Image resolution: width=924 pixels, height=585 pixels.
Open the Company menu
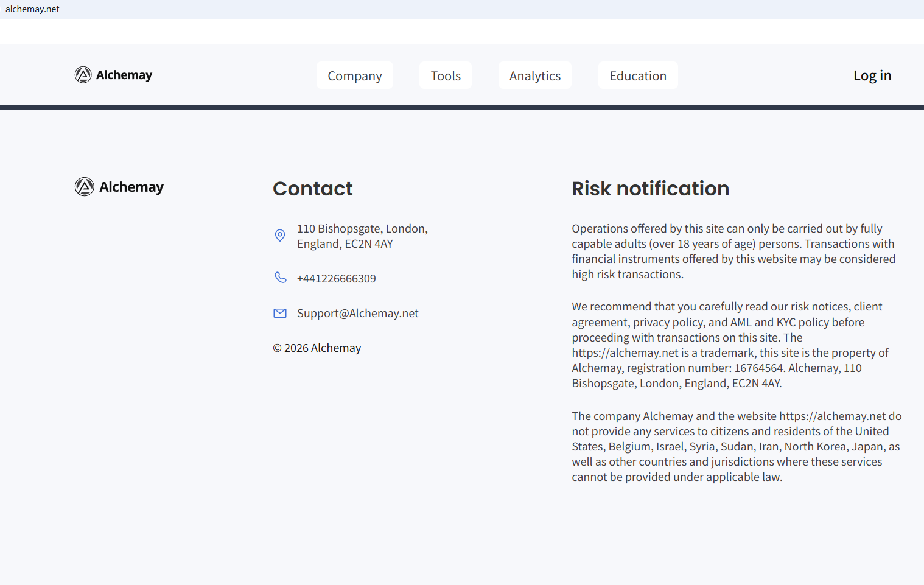pyautogui.click(x=355, y=75)
